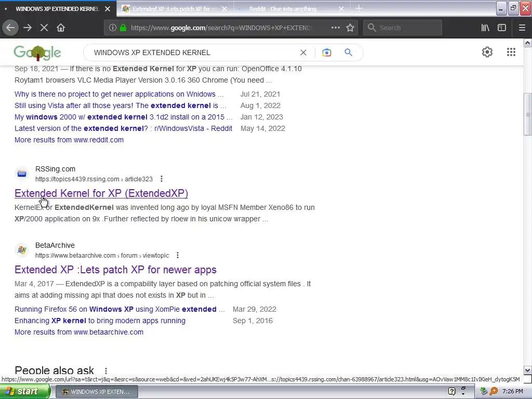
Task: Close the Extended XP tab
Action: point(224,9)
